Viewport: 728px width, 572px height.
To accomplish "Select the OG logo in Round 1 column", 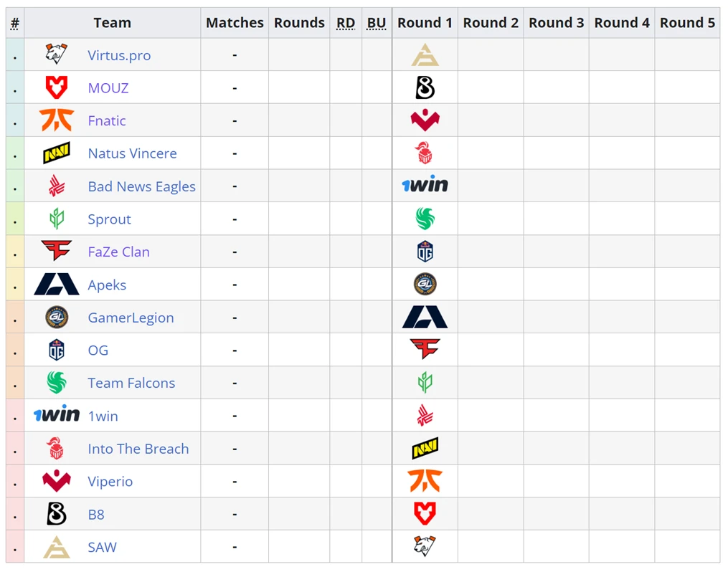I will (425, 252).
